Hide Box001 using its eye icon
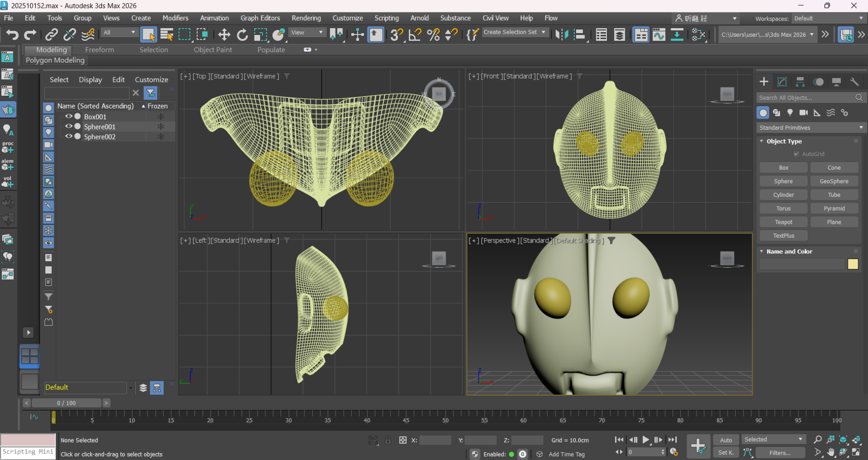This screenshot has height=460, width=868. [69, 116]
